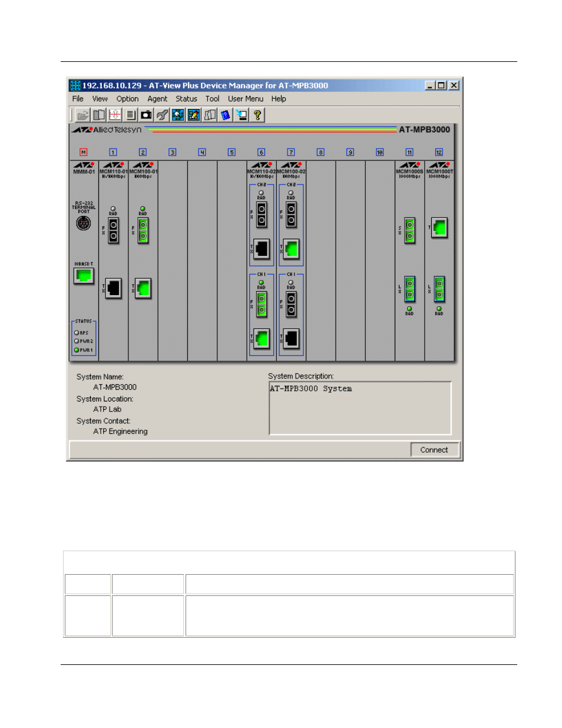Click the RPS status LED
Image resolution: width=562 pixels, height=728 pixels.
tap(77, 333)
